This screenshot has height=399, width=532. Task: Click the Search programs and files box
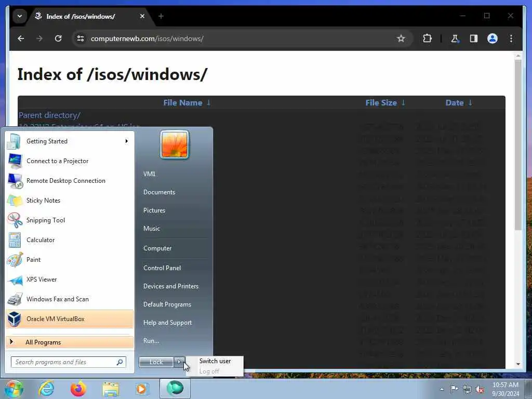coord(69,362)
